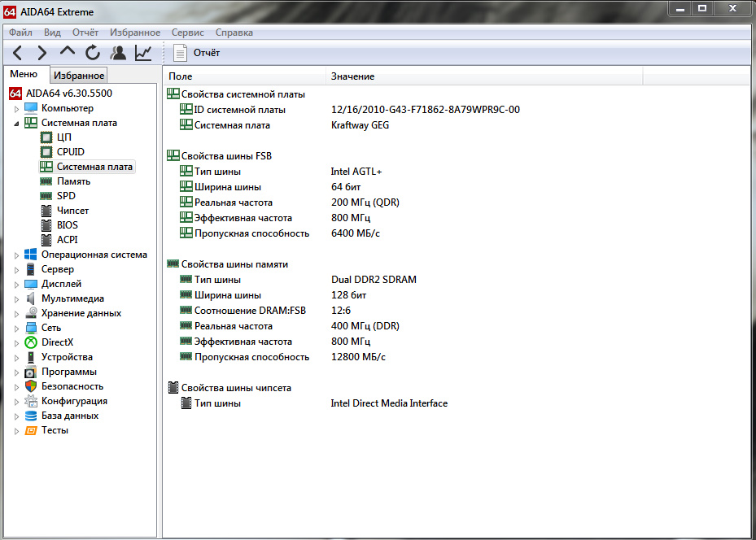Viewport: 756px width, 540px height.
Task: Open the graph chart toolbar icon
Action: click(143, 53)
